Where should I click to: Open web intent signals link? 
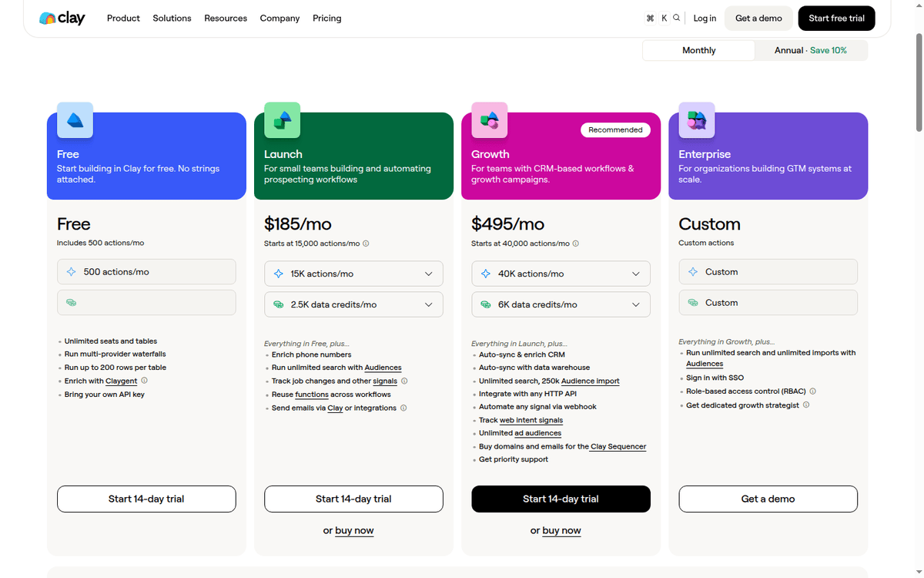tap(531, 420)
